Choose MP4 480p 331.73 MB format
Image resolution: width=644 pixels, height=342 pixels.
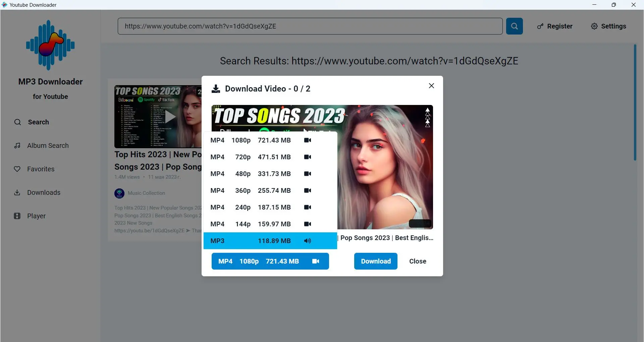pos(270,174)
